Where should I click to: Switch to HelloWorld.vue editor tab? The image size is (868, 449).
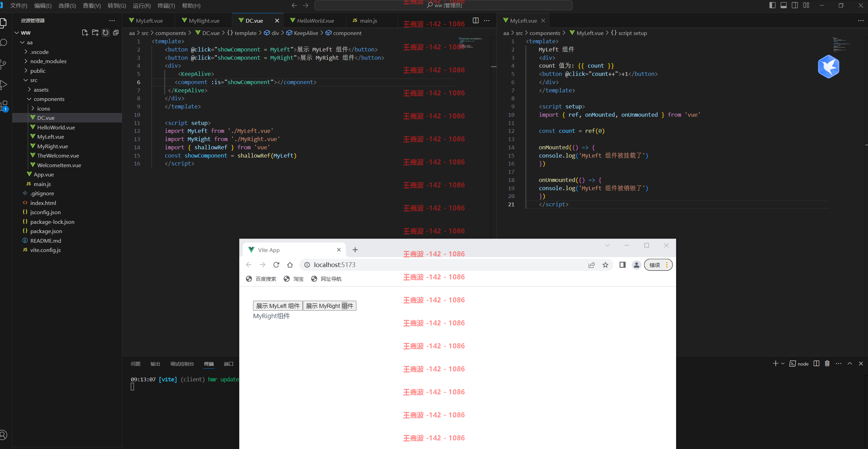point(315,21)
